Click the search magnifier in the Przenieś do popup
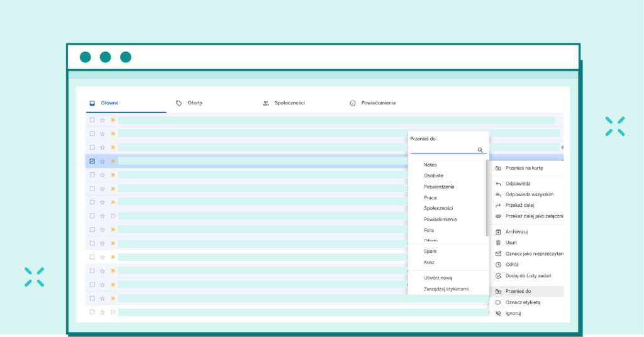644x337 pixels. [480, 150]
